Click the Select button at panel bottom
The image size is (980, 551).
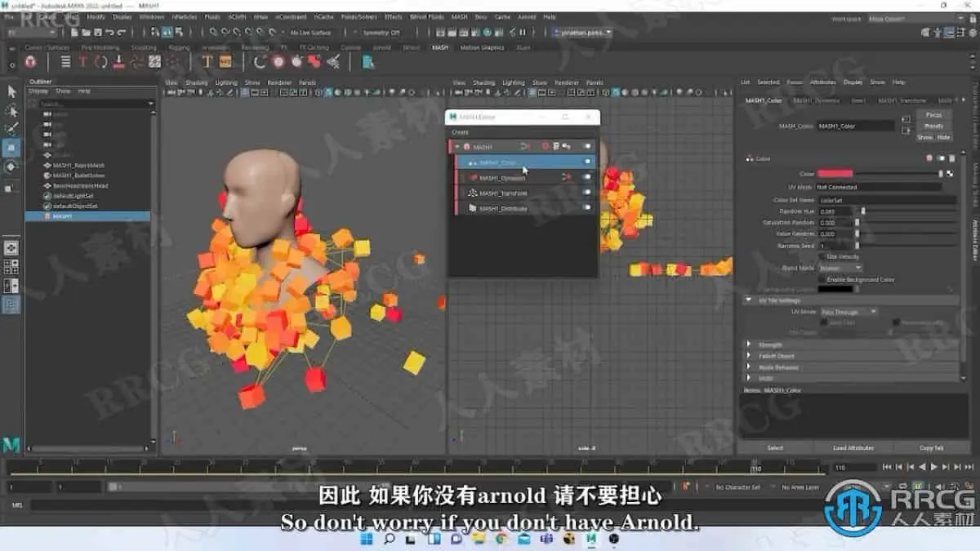pos(775,447)
